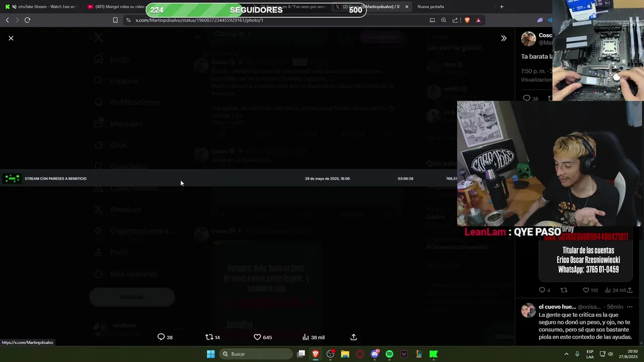644x362 pixels.
Task: Open Task View on the taskbar
Action: click(301, 354)
